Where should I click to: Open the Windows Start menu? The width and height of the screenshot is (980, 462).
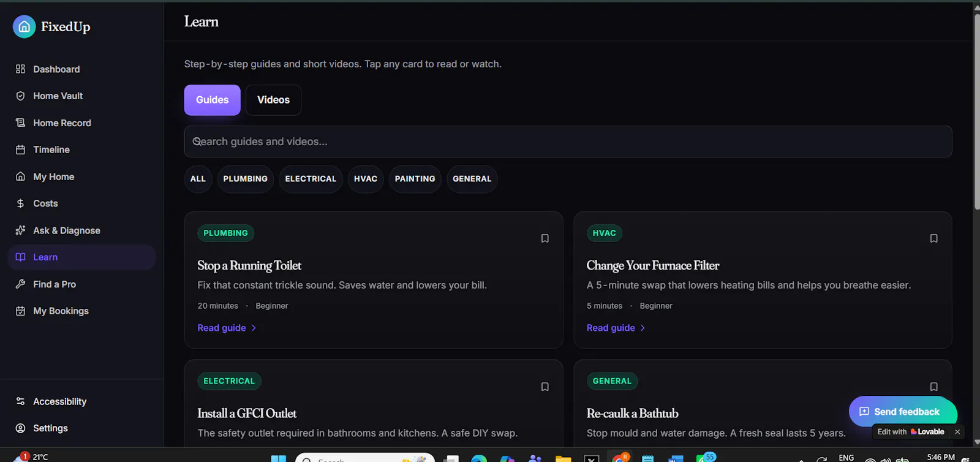click(x=279, y=458)
